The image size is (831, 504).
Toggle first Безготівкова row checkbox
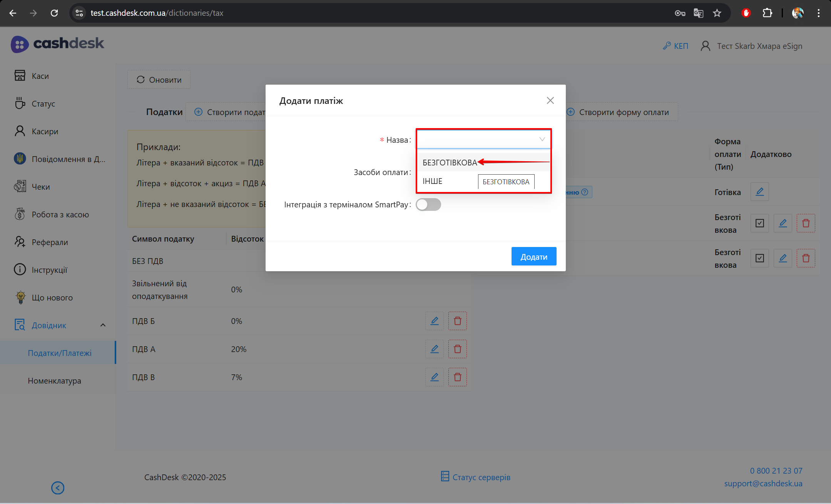[759, 223]
